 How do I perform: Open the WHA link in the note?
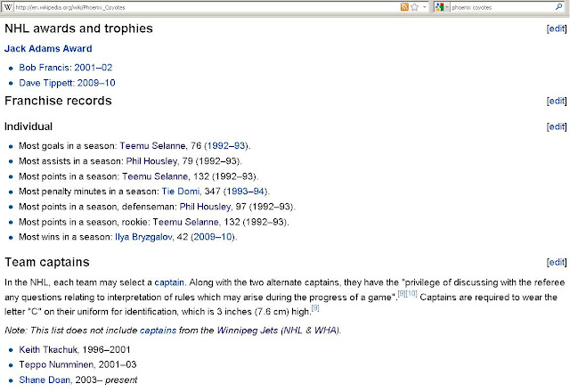326,331
